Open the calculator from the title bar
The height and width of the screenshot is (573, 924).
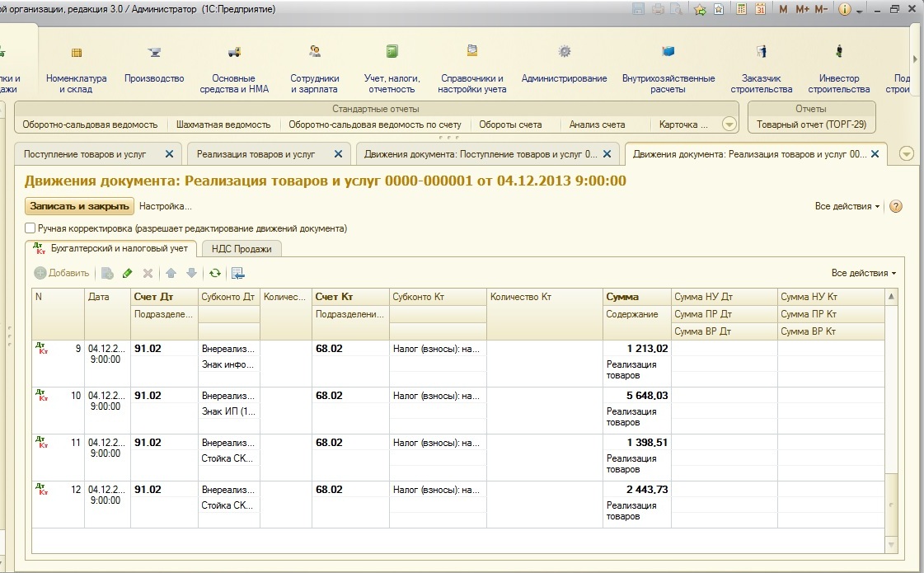click(x=742, y=9)
